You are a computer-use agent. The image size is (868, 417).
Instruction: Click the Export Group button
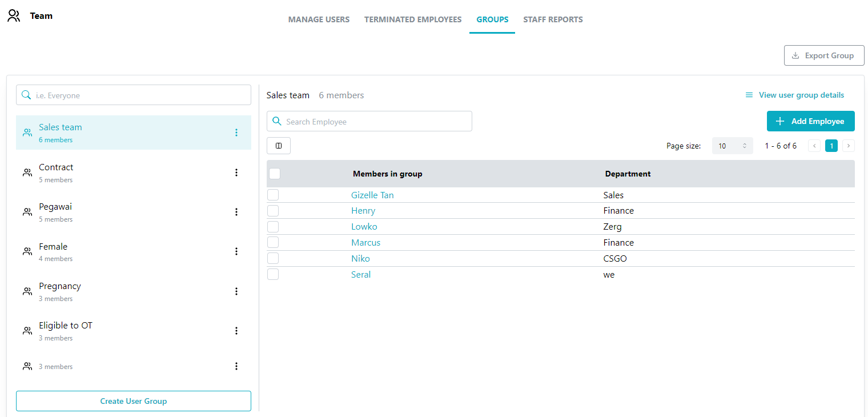tap(824, 55)
